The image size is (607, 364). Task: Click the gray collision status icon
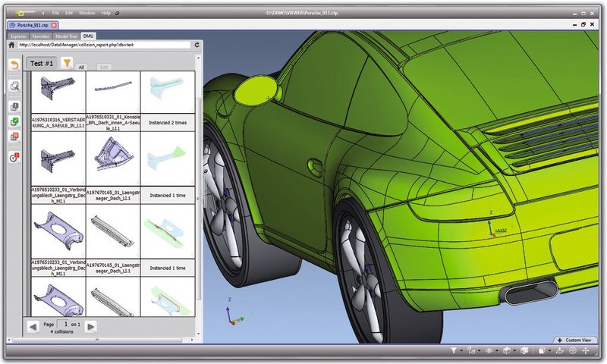coord(14,107)
